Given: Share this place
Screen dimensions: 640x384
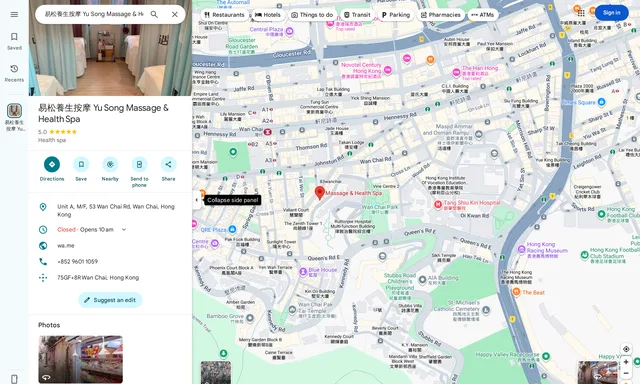Looking at the screenshot, I should 168,169.
